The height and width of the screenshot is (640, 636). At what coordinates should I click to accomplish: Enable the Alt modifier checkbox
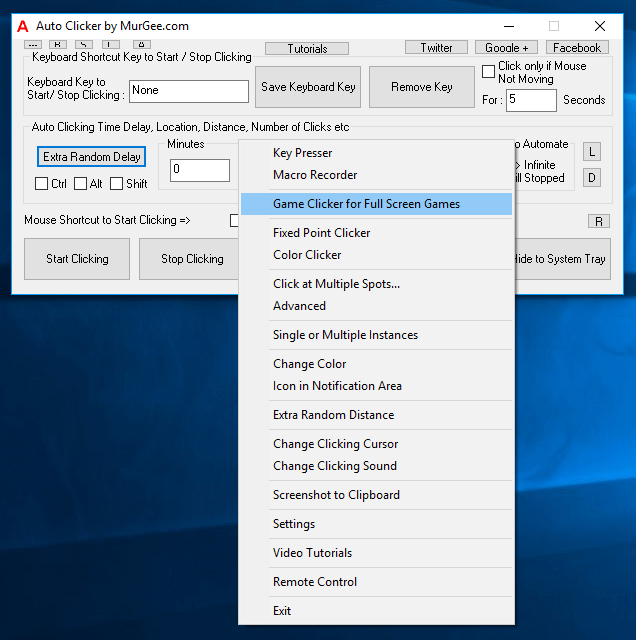[80, 184]
